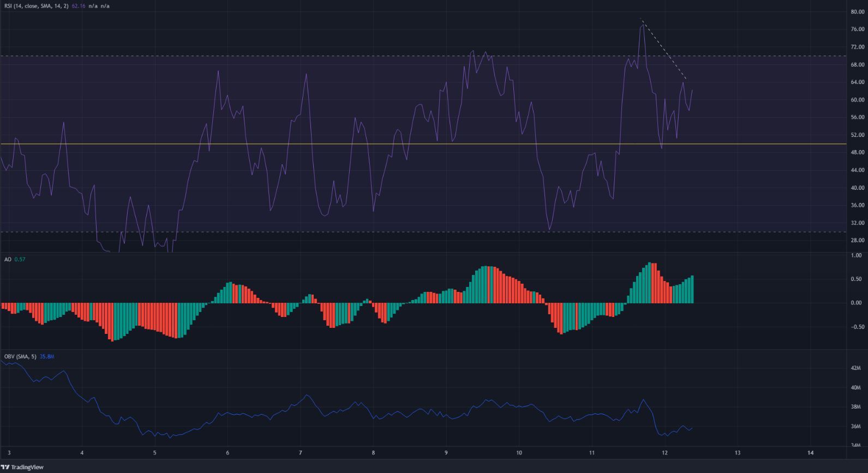Click the RSI value 62.16 readout
868x473 pixels.
click(80, 5)
